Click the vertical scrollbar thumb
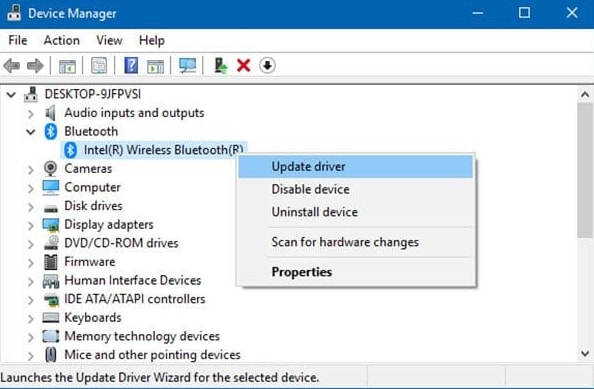The height and width of the screenshot is (389, 594). coord(585,170)
